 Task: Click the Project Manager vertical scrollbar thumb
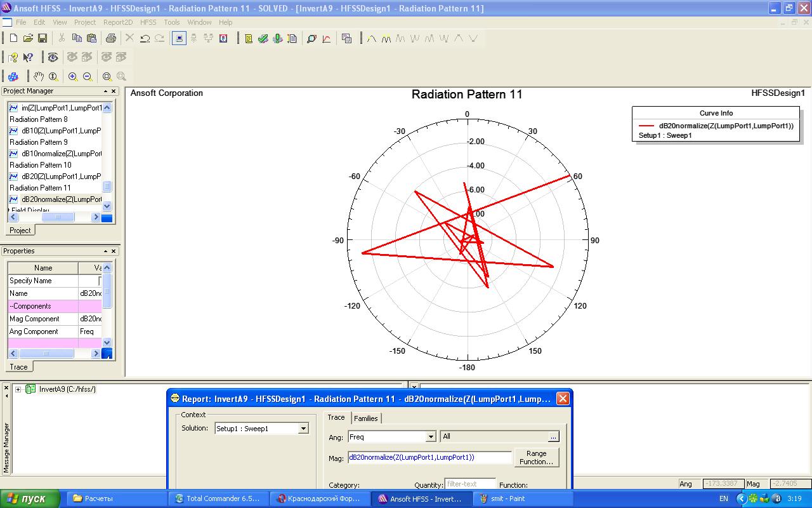[107, 187]
